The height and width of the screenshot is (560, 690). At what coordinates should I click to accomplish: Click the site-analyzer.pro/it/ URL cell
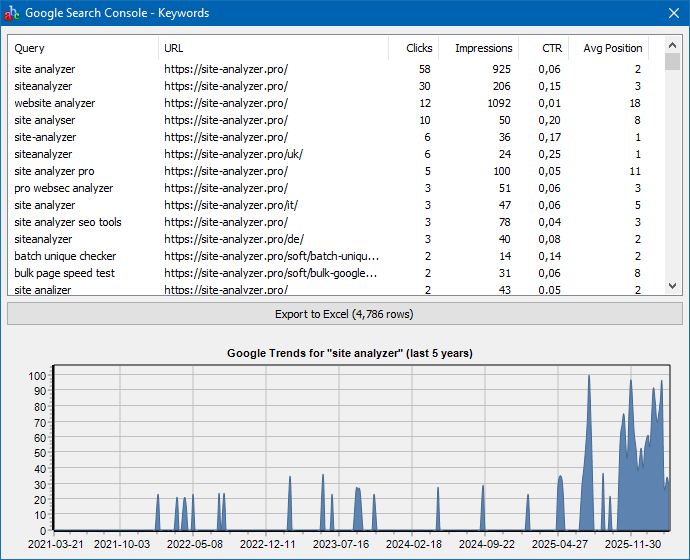231,205
